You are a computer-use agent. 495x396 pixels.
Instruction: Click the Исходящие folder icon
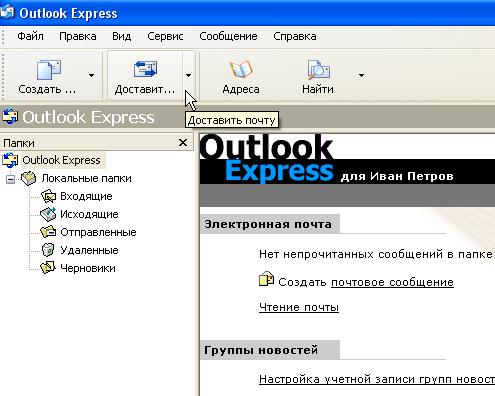point(48,214)
